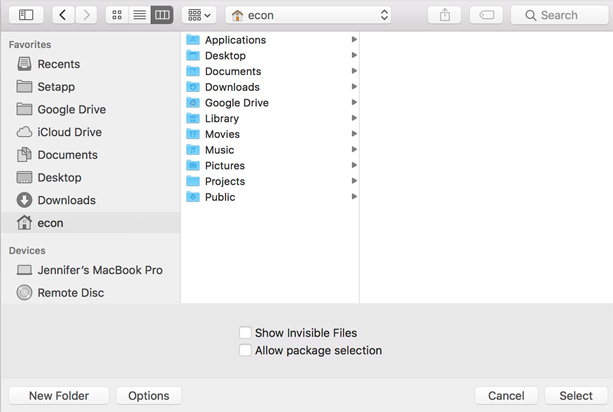
Task: Click the Cancel button
Action: click(506, 396)
